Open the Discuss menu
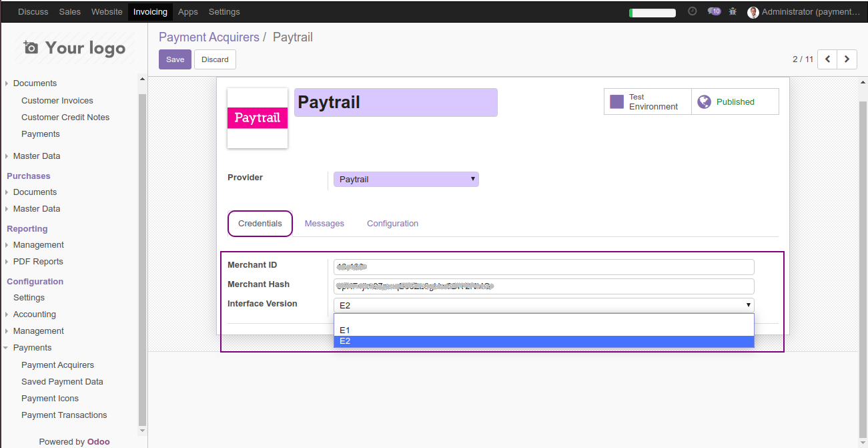This screenshot has height=448, width=868. pyautogui.click(x=33, y=12)
